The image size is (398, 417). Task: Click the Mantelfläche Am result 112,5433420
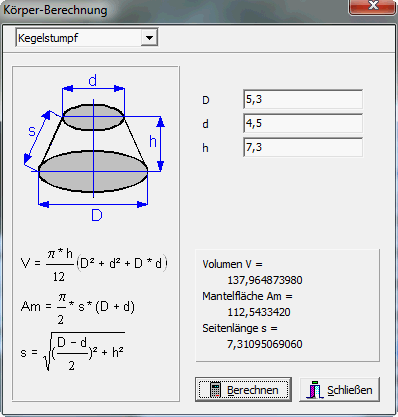(x=259, y=312)
